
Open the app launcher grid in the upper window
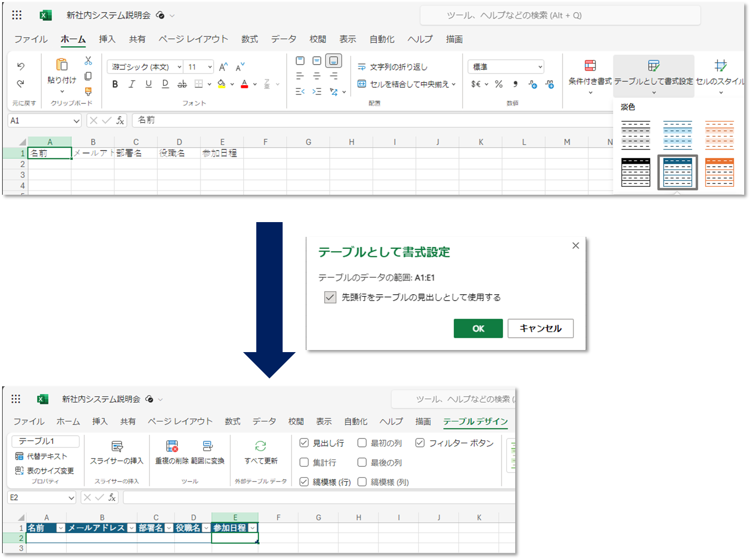click(x=17, y=15)
